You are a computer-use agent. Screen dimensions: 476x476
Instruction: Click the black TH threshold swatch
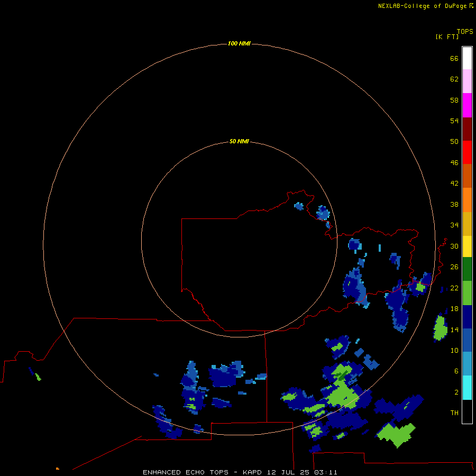(x=467, y=411)
